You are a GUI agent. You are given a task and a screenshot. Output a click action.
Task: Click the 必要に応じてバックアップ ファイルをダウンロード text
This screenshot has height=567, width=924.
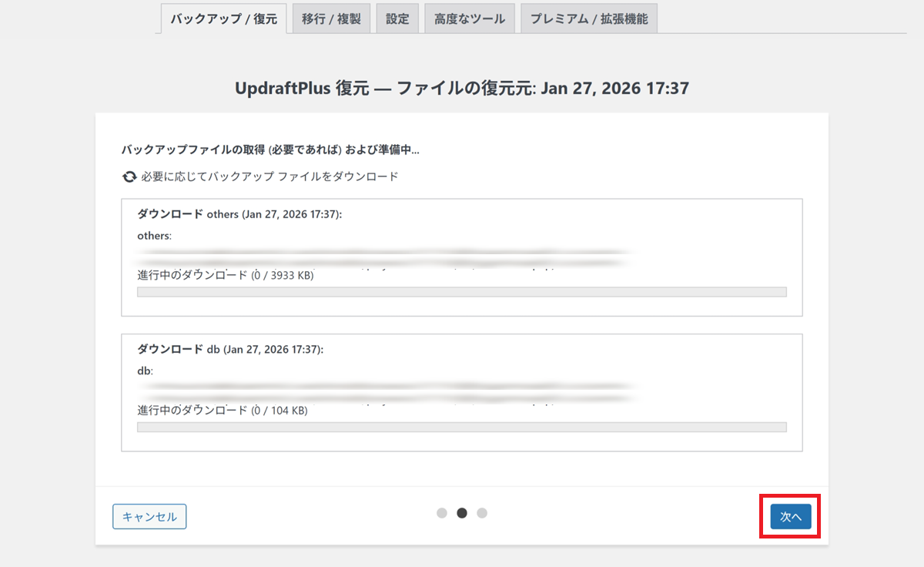pos(269,176)
